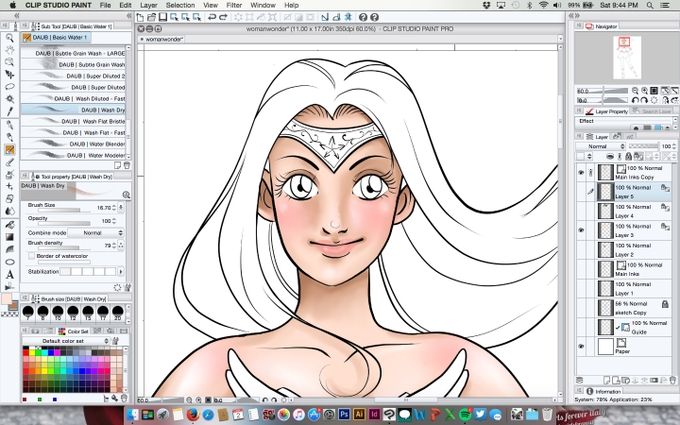
Task: Click the Open file icon in toolbar
Action: [x=151, y=17]
